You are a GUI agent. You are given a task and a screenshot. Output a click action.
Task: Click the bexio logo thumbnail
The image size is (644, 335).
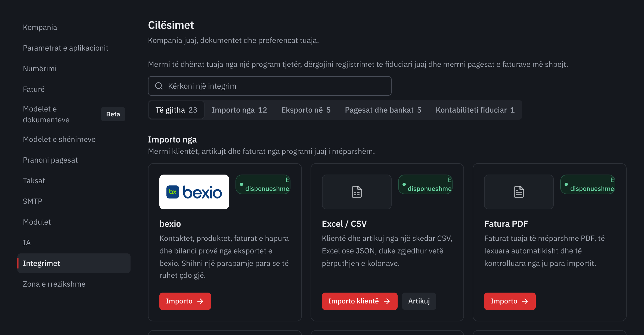194,192
